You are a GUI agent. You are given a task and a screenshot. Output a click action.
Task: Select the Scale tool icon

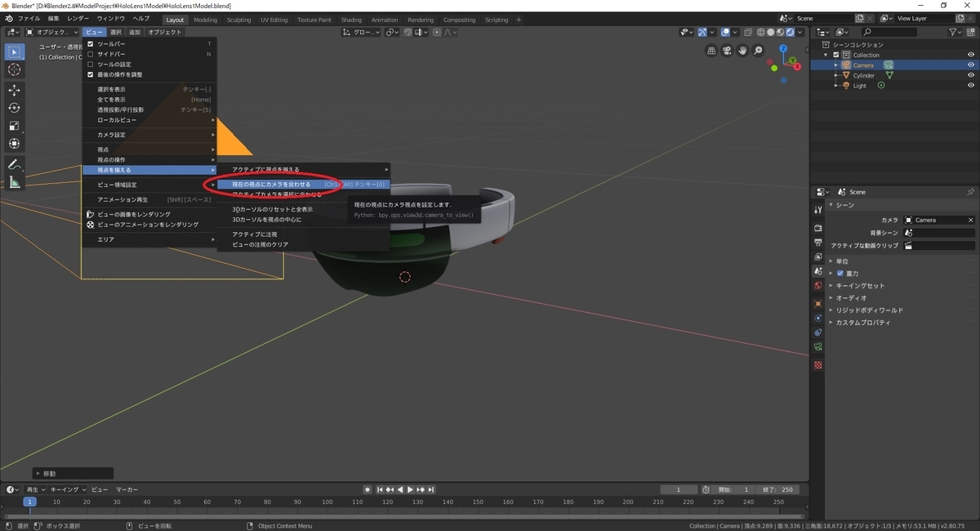(14, 126)
